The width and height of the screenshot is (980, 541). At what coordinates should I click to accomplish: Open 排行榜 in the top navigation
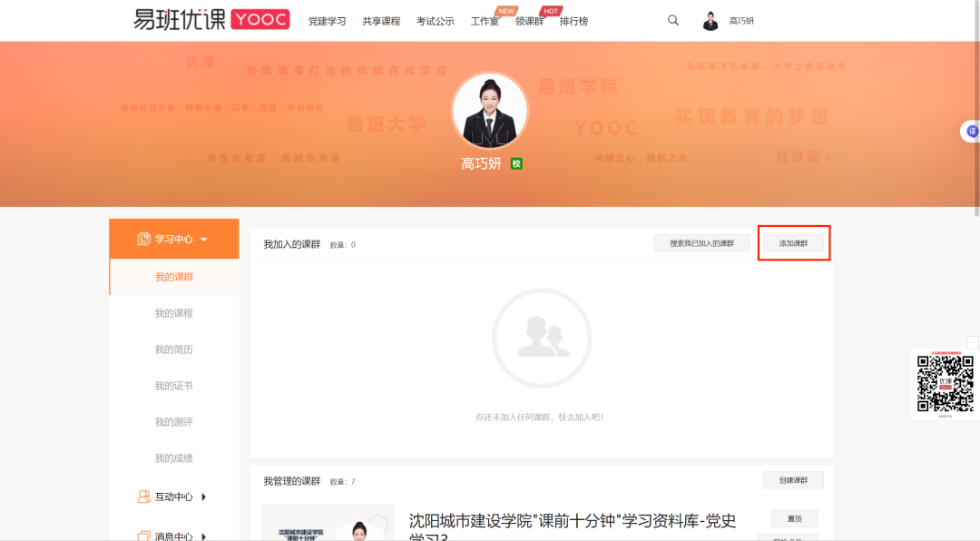573,21
